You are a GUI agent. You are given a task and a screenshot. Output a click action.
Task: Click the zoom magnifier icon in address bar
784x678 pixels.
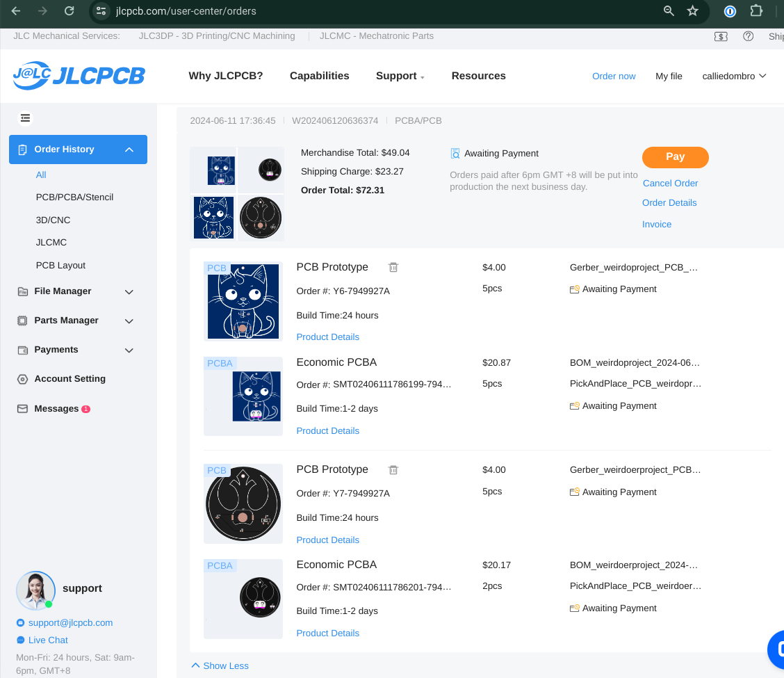(669, 11)
